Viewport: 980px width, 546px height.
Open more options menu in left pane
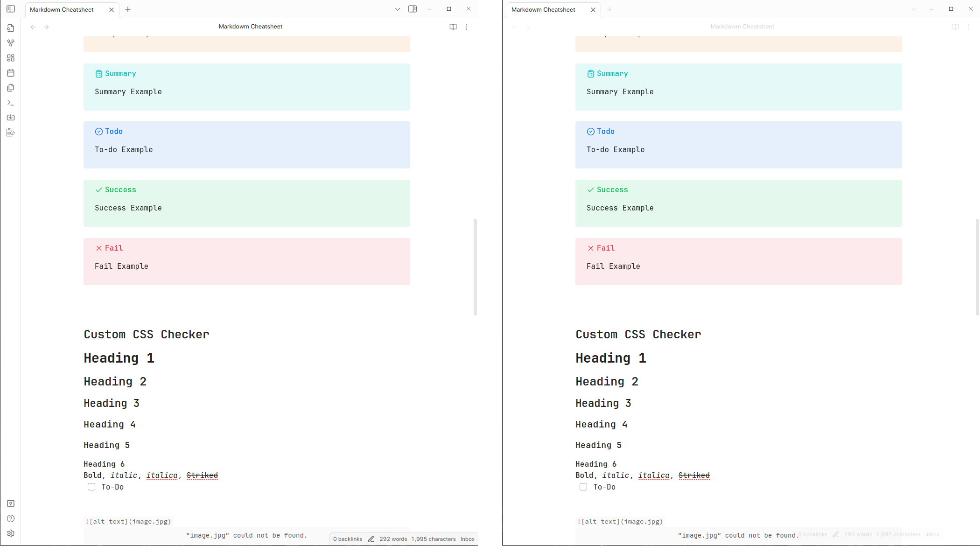466,27
